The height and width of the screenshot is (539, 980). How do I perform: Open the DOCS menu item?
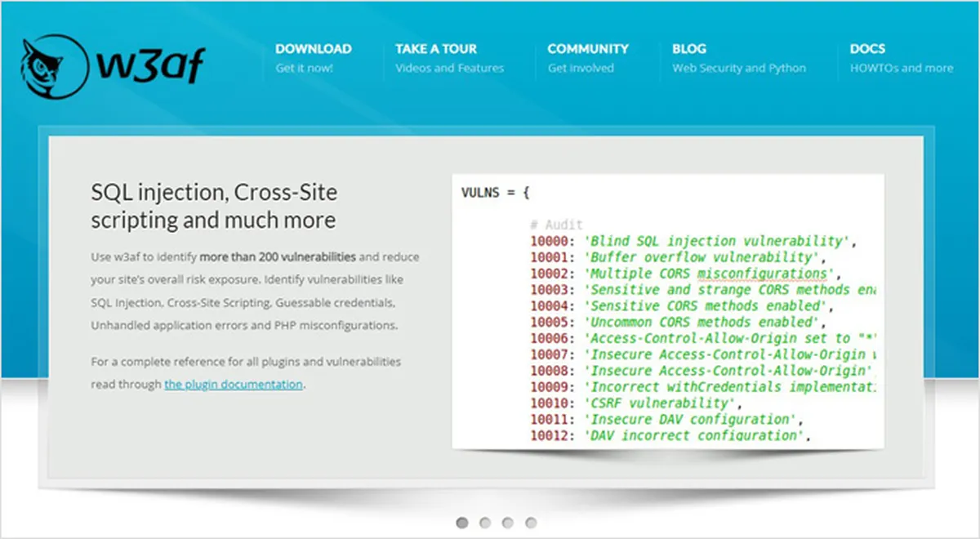(x=867, y=49)
